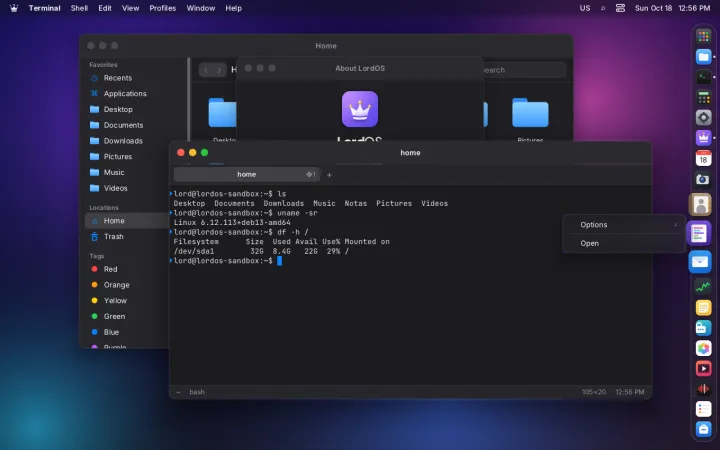Open the control center icon in the menu bar
The height and width of the screenshot is (450, 720).
tap(620, 8)
